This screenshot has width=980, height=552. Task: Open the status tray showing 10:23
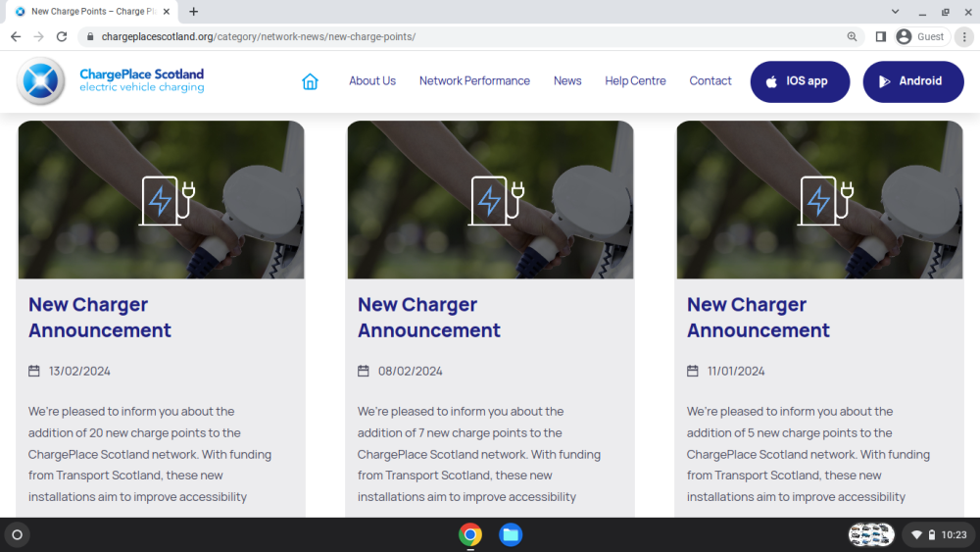click(939, 535)
